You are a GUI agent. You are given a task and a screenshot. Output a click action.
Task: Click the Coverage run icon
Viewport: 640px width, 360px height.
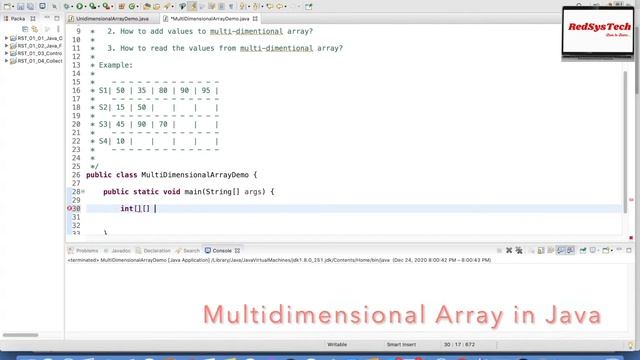pos(93,6)
